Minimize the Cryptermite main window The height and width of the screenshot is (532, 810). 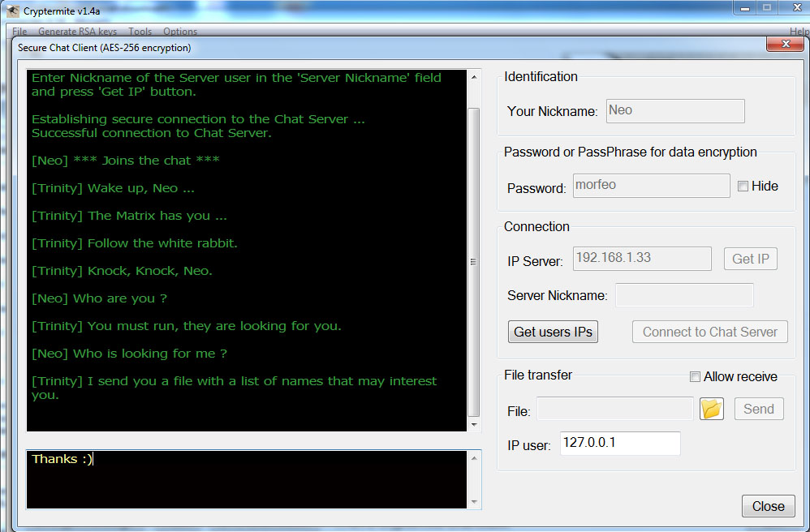coord(745,8)
